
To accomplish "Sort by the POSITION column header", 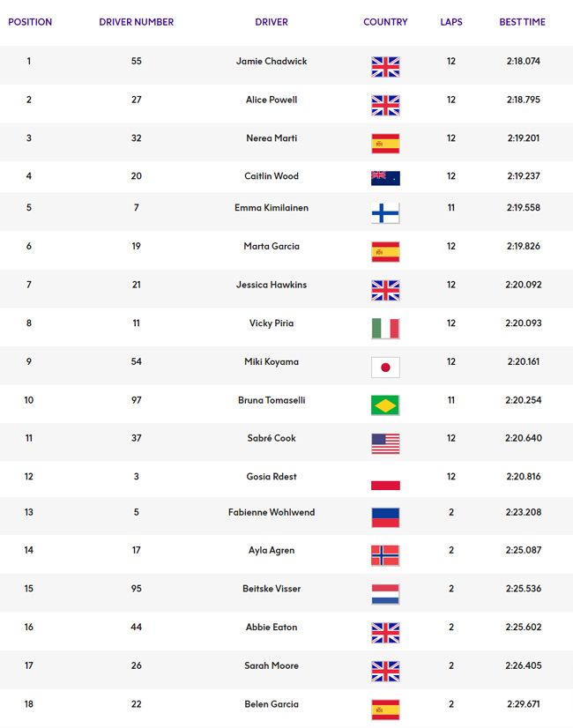I will click(30, 22).
